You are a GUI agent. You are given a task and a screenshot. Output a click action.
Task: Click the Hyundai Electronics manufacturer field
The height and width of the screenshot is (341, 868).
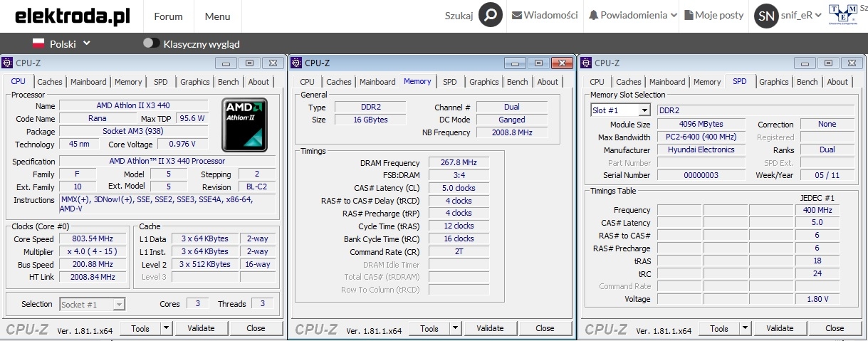click(x=701, y=150)
